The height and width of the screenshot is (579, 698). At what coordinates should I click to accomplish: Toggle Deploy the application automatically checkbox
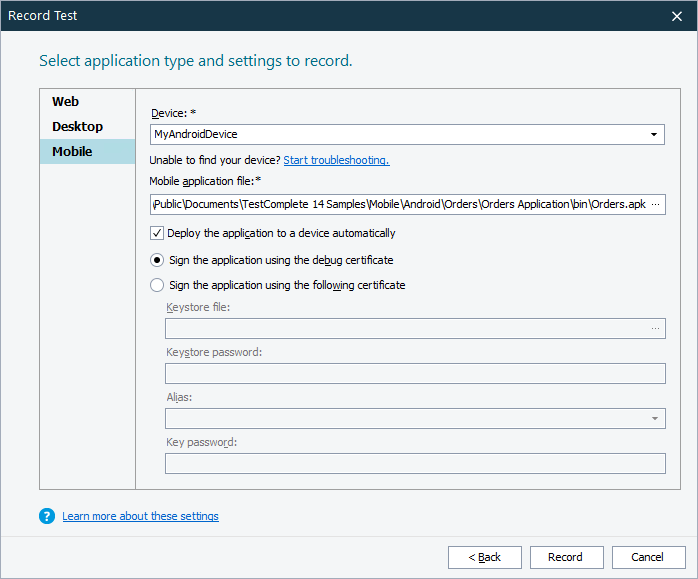click(x=157, y=233)
